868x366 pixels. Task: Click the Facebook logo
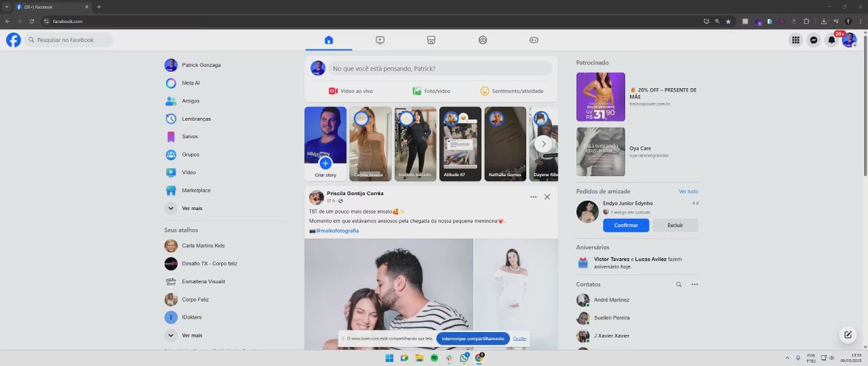(x=14, y=40)
